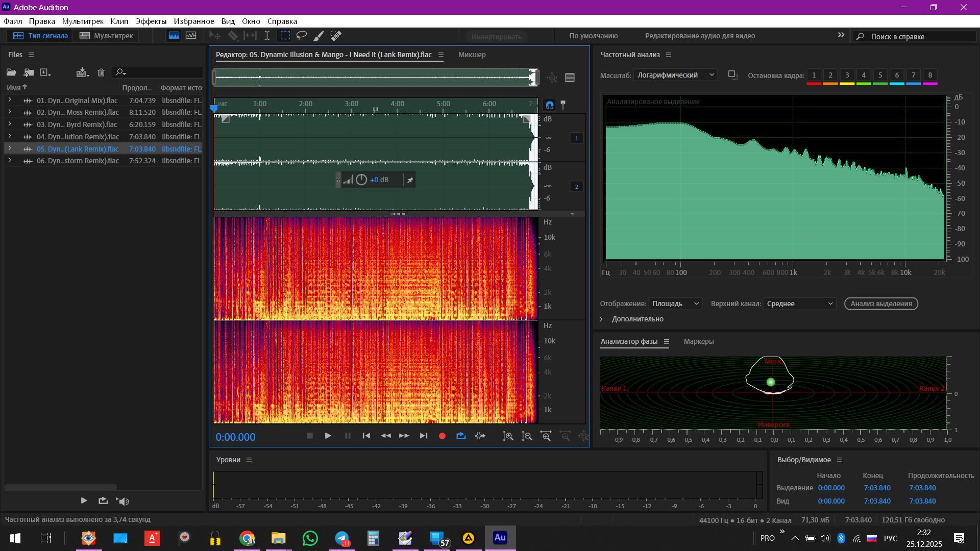This screenshot has height=551, width=980.
Task: Click the zoom navigator overview bar
Action: 376,78
